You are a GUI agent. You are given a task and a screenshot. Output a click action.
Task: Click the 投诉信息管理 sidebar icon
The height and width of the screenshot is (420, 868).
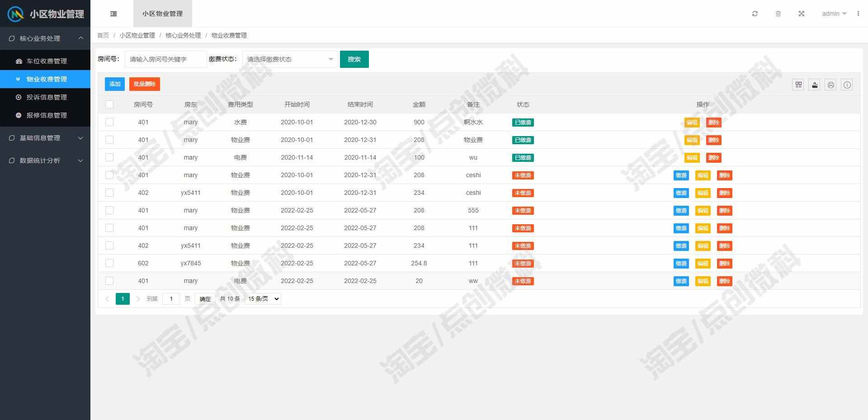click(19, 97)
